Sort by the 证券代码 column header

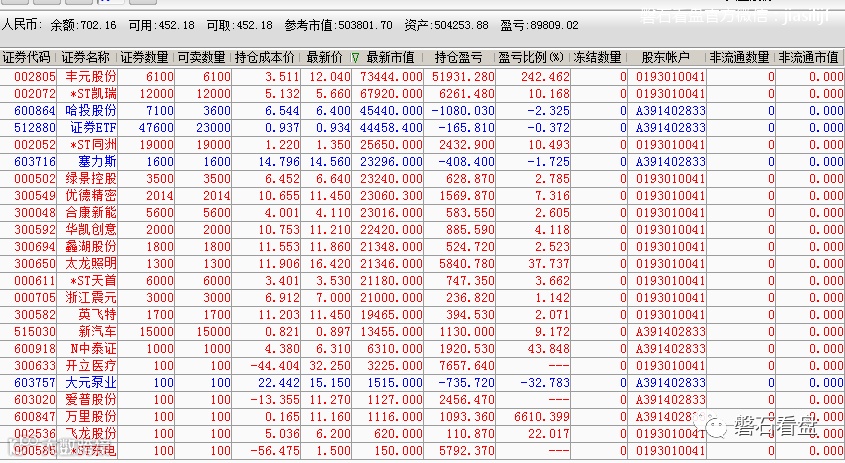[26, 57]
